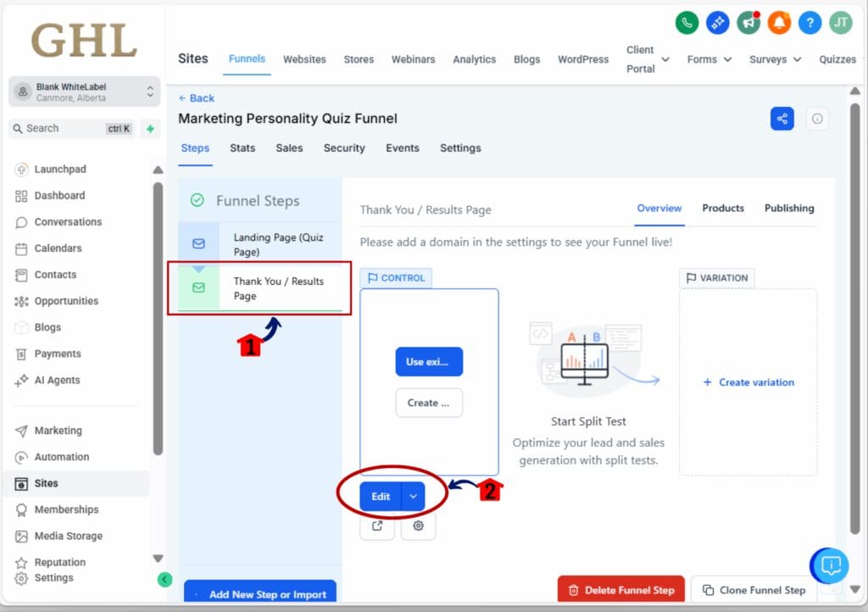Open the Products tab for the results page
868x612 pixels.
click(x=723, y=208)
